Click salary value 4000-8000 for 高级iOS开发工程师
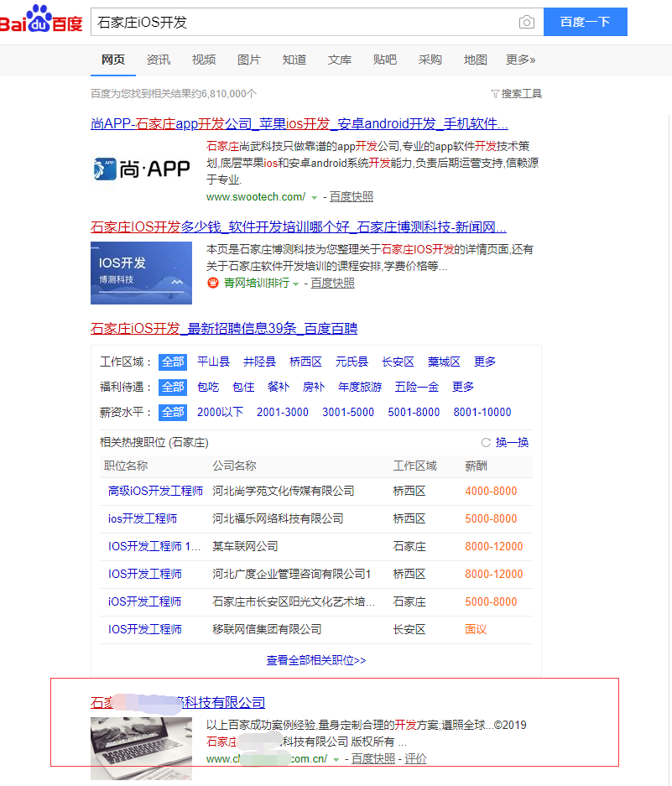Screen dimensions: 672x786 click(491, 492)
